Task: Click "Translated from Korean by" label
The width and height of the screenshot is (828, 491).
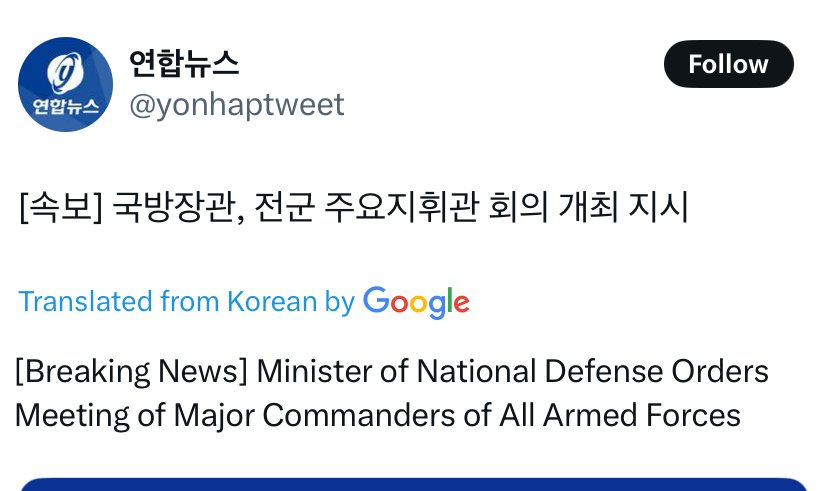Action: point(186,301)
